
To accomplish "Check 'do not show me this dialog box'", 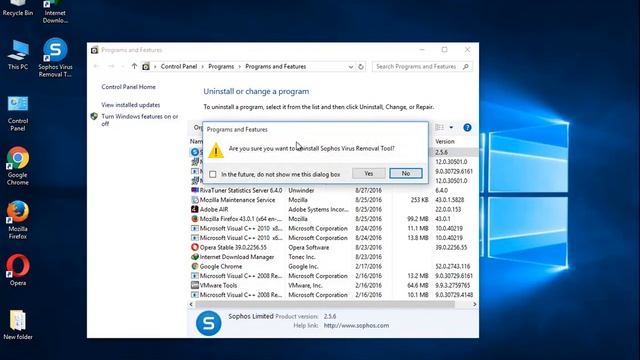I will [x=213, y=174].
